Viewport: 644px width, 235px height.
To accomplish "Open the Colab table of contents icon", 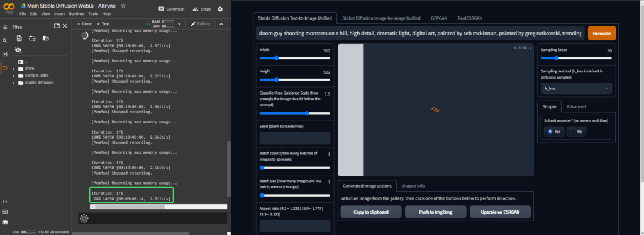I will pyautogui.click(x=5, y=27).
